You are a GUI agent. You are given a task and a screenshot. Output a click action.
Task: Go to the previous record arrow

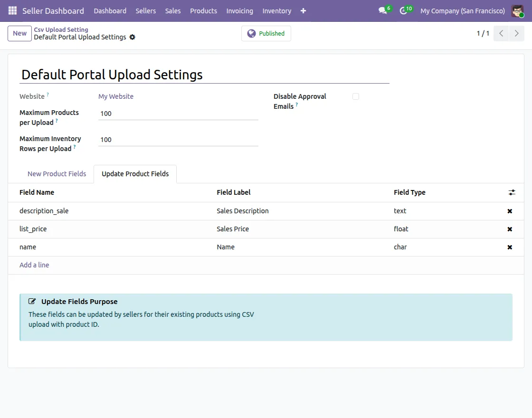point(501,33)
